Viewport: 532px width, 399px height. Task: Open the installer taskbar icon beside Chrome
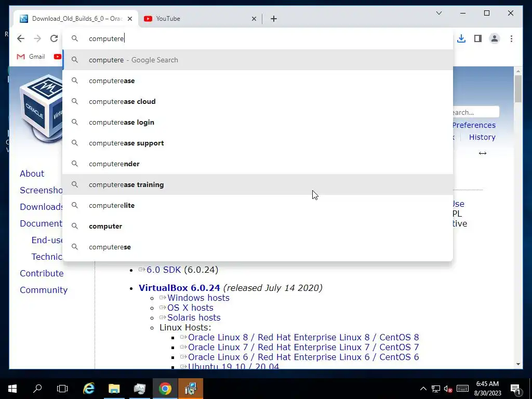tap(191, 389)
